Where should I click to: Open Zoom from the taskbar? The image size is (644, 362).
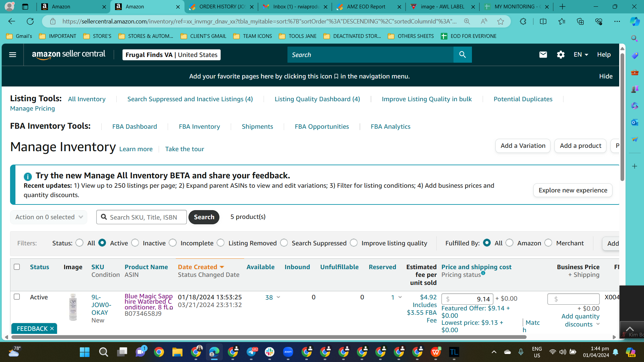click(x=288, y=352)
